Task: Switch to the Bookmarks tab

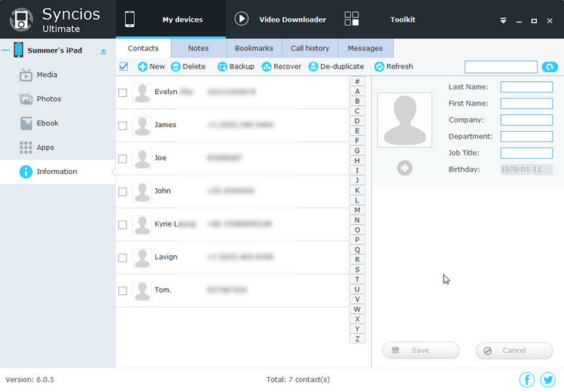Action: pos(254,48)
